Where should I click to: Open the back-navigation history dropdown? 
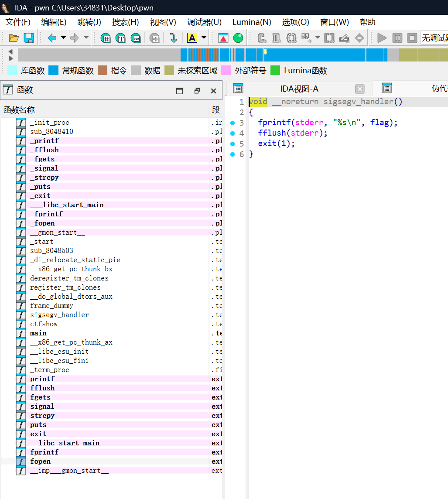(x=63, y=38)
